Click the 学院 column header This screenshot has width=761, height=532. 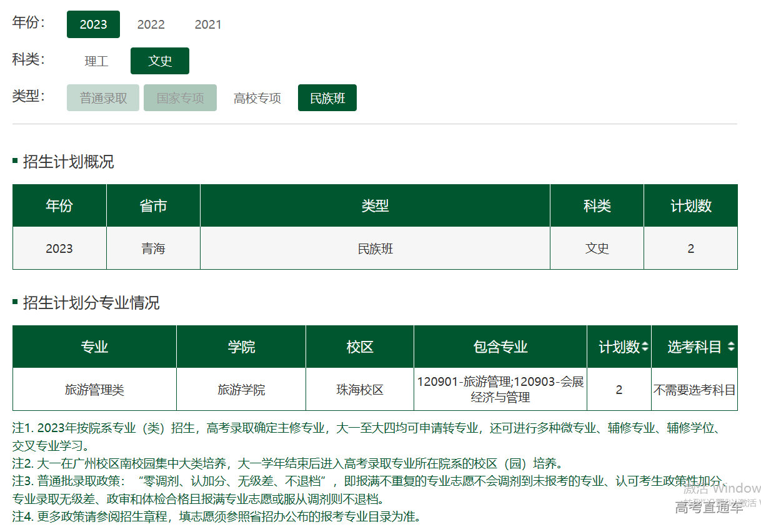click(x=241, y=347)
